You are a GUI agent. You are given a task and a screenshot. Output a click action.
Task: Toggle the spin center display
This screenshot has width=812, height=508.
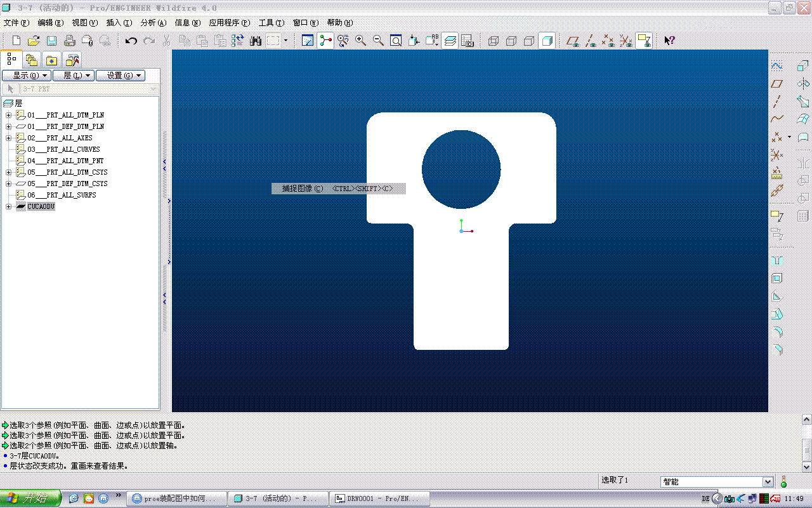pyautogui.click(x=325, y=41)
